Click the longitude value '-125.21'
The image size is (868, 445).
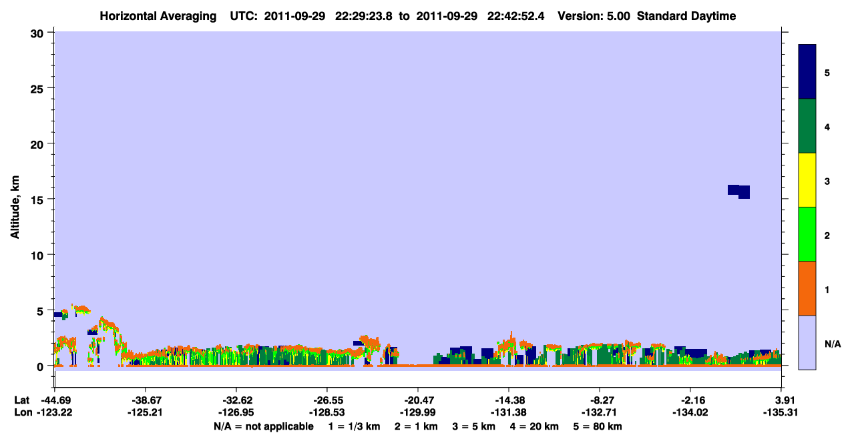(146, 412)
